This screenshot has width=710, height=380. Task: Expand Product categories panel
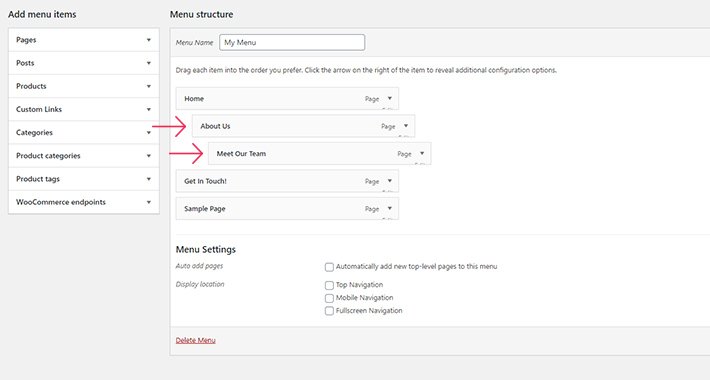coord(84,155)
